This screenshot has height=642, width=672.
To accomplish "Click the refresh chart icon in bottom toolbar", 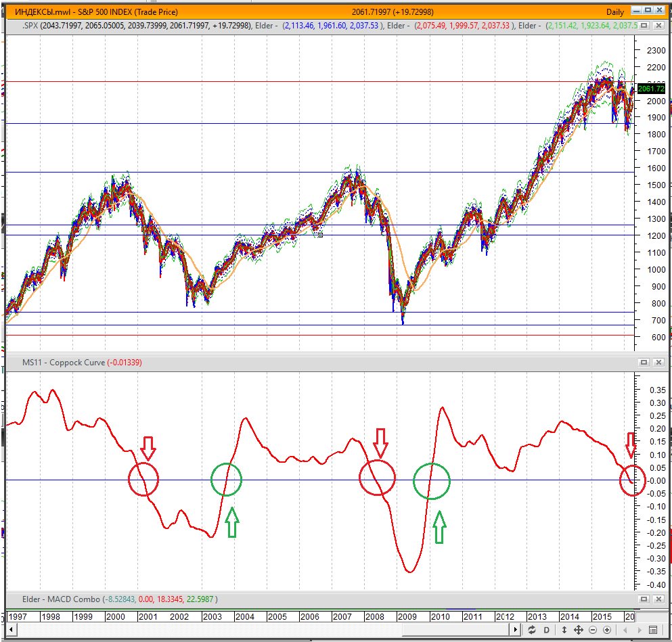I will point(531,630).
